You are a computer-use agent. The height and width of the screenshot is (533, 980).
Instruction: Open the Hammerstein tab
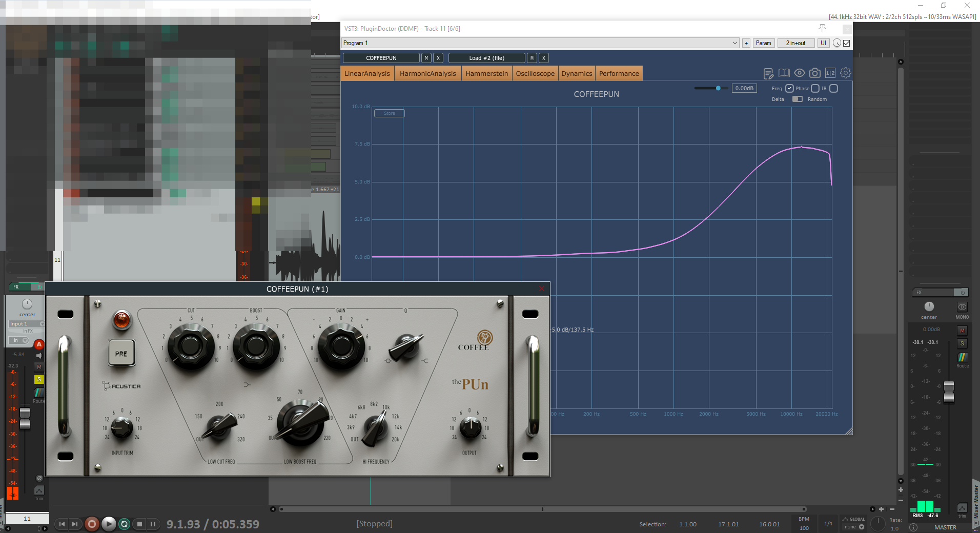(487, 73)
